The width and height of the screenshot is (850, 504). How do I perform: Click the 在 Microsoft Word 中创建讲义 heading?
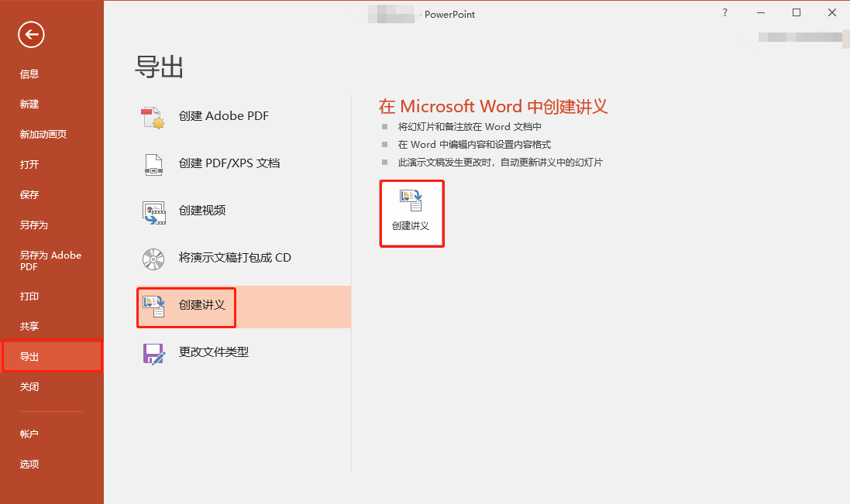pyautogui.click(x=494, y=106)
